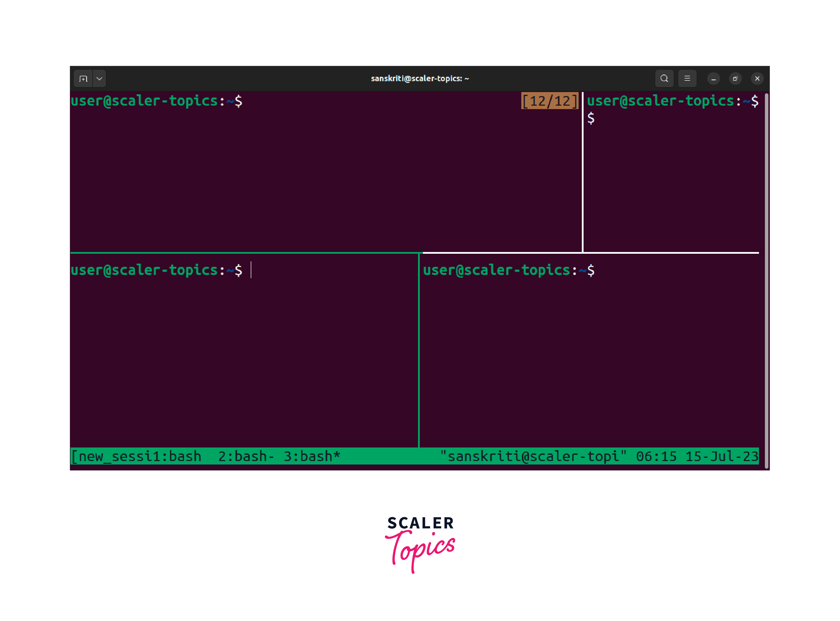Minimize the terminal window
The width and height of the screenshot is (840, 621).
pos(713,78)
